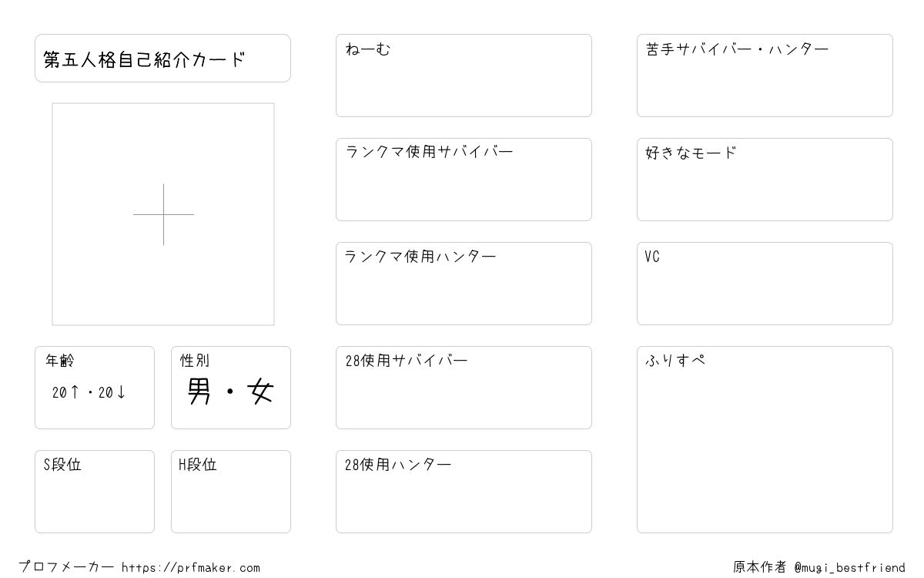
Task: Click the ランクマ使用ハンター box
Action: pos(464,284)
